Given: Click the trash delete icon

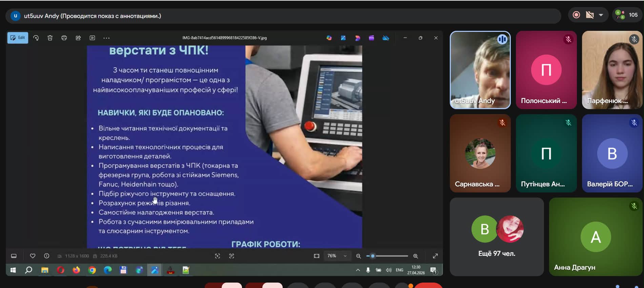Looking at the screenshot, I should point(50,38).
